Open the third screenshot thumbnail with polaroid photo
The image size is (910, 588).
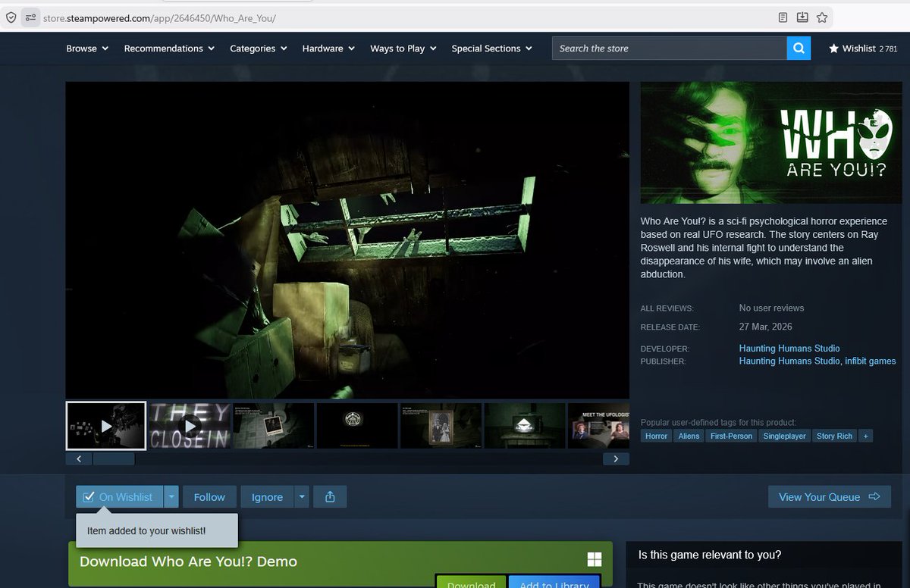274,426
